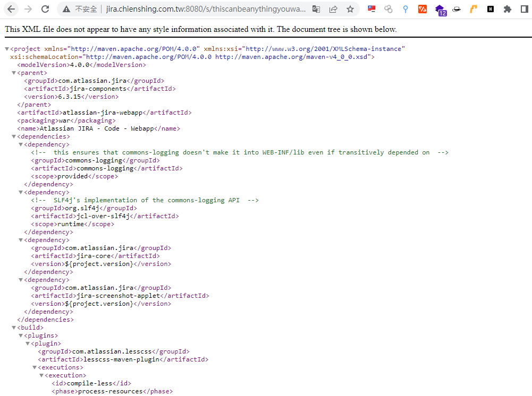
Task: Click the black H extension icon
Action: (x=491, y=9)
